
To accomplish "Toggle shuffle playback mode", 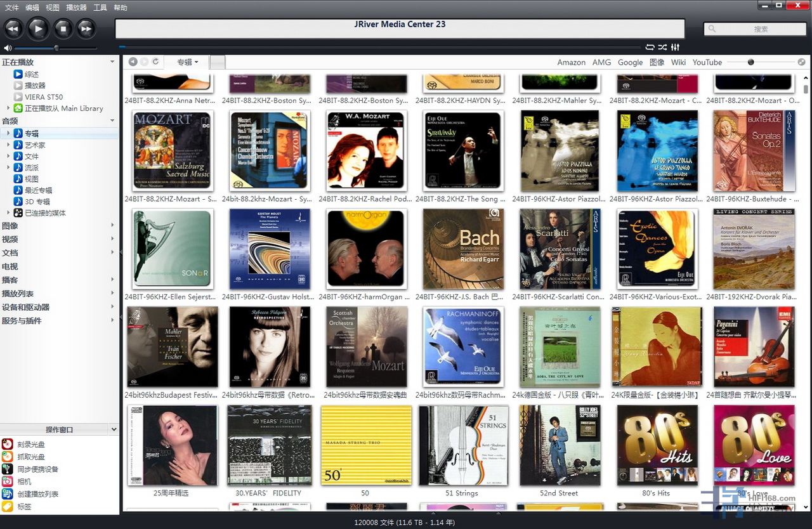I will pos(662,48).
